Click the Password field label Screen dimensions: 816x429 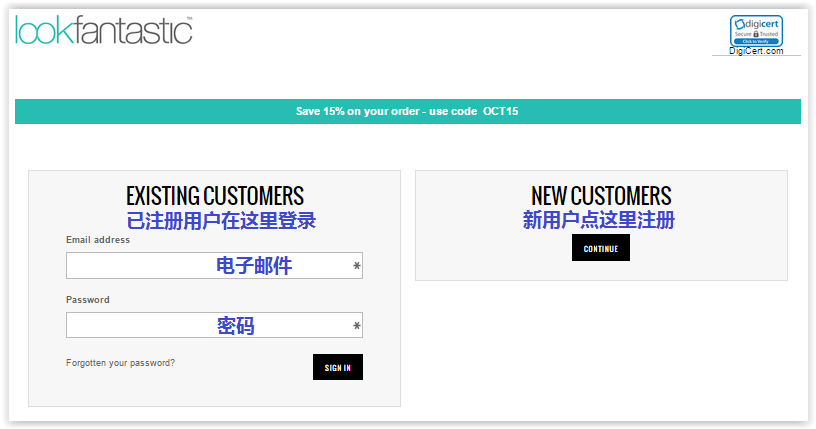tap(87, 300)
